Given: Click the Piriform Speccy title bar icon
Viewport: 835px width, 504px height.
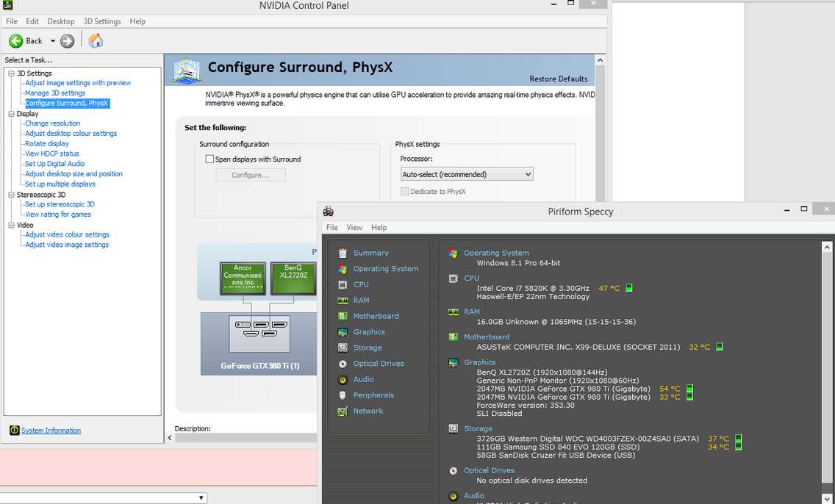Looking at the screenshot, I should 329,212.
